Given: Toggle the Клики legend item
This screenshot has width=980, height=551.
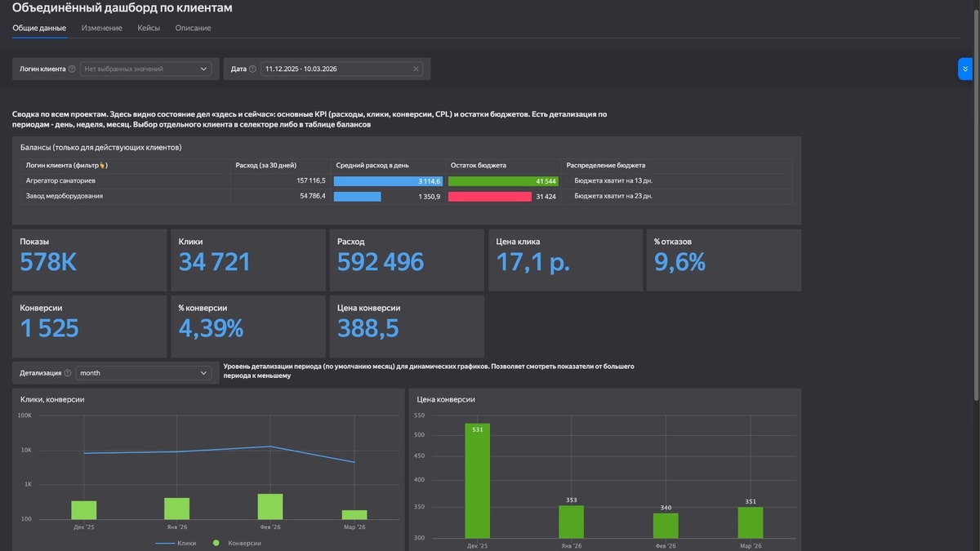Looking at the screenshot, I should (x=176, y=543).
